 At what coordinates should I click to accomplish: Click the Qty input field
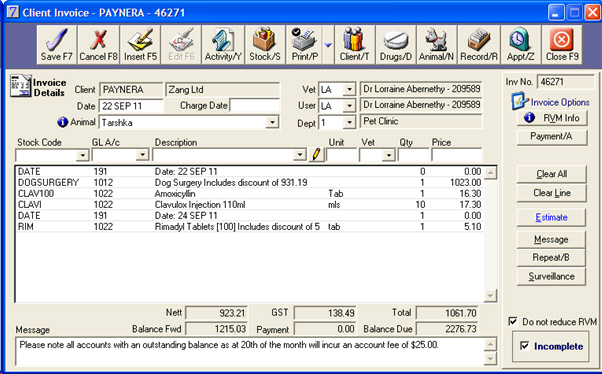(413, 155)
